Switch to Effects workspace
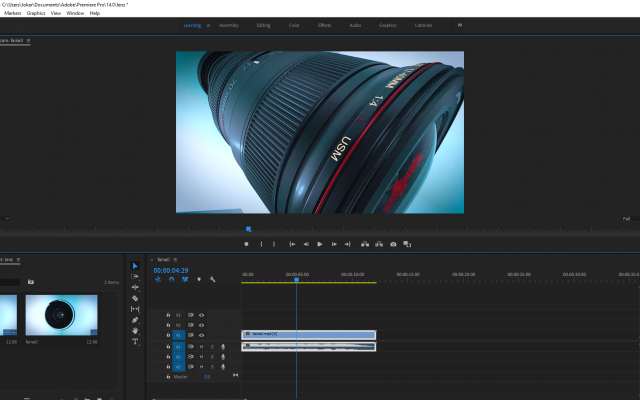 [x=324, y=25]
